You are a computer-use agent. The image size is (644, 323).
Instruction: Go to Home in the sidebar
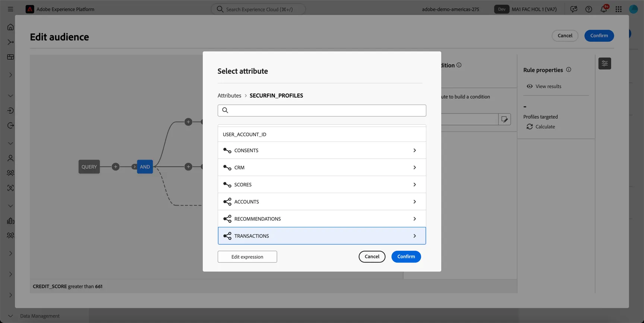10,27
